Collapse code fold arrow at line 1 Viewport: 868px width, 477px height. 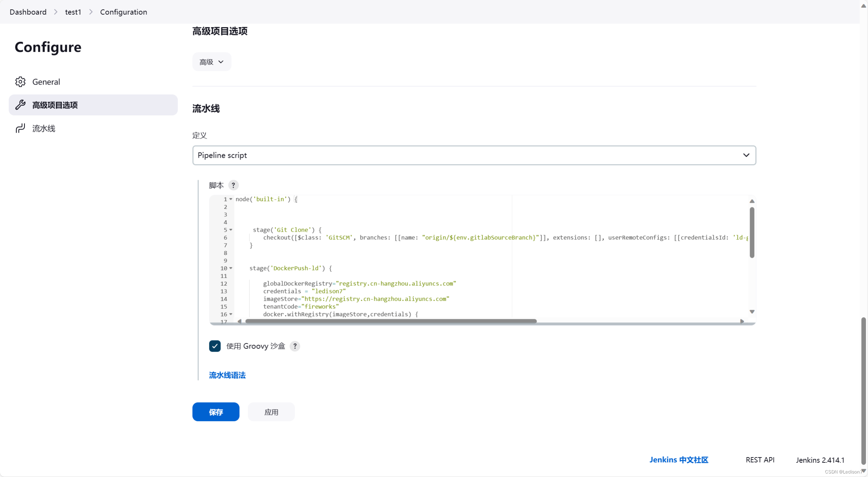tap(231, 199)
